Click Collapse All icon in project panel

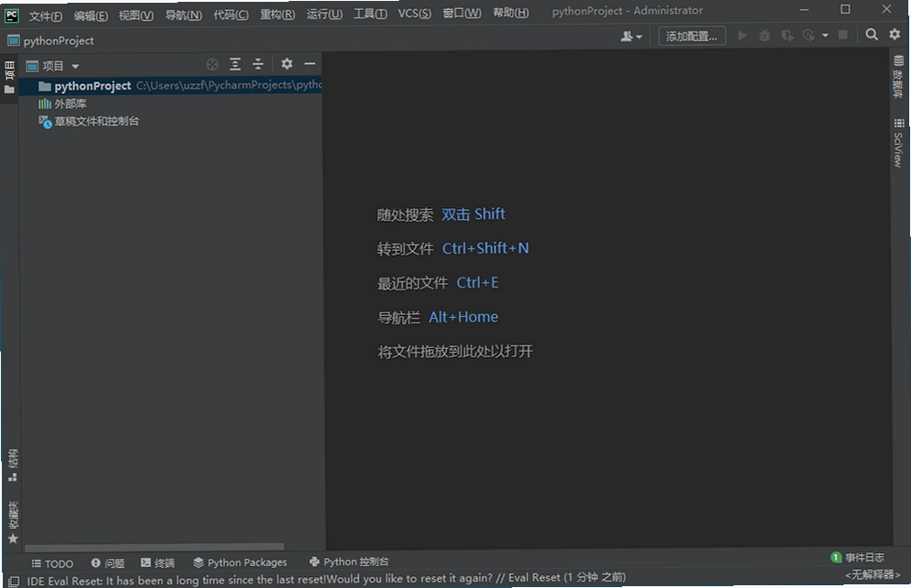coord(258,64)
